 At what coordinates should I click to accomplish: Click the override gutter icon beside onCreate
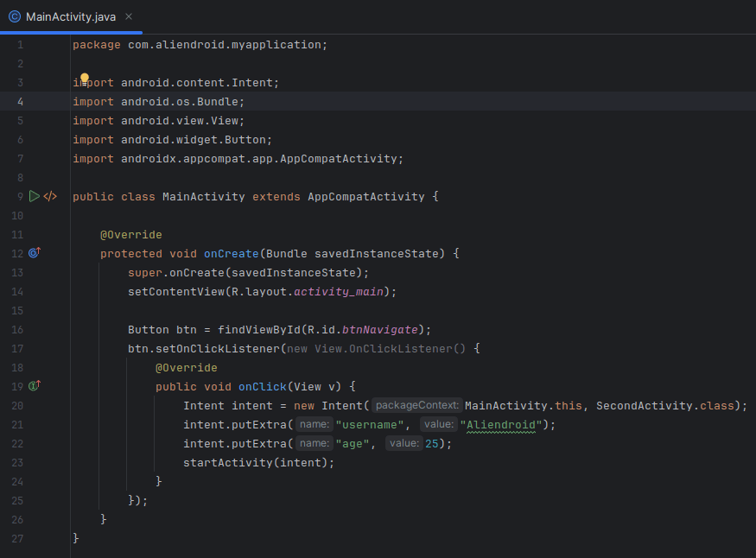35,252
